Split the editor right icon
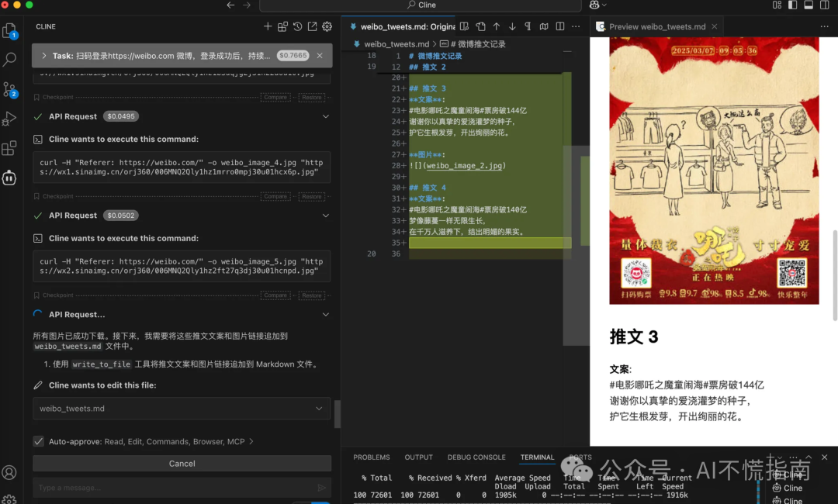838x504 pixels. click(560, 26)
